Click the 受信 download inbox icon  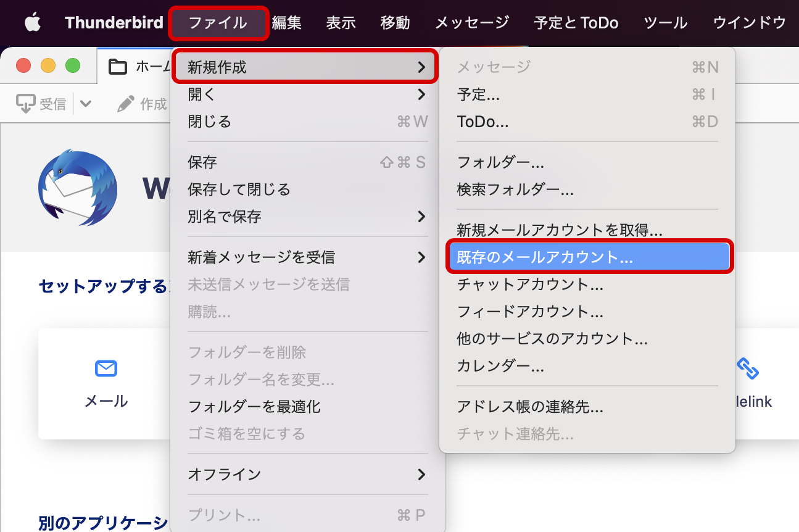[x=25, y=104]
